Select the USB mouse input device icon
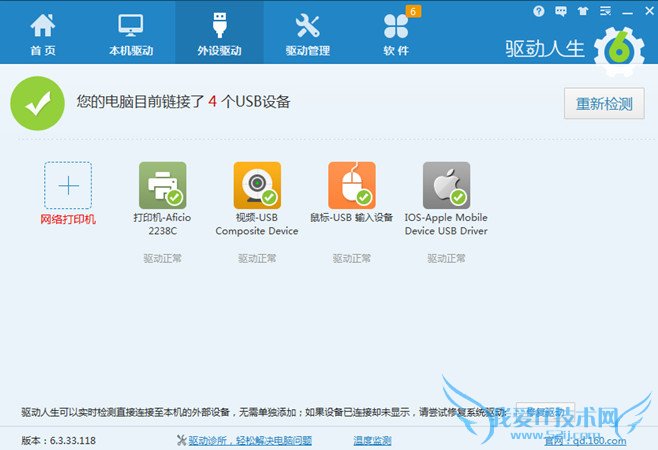 pos(352,185)
